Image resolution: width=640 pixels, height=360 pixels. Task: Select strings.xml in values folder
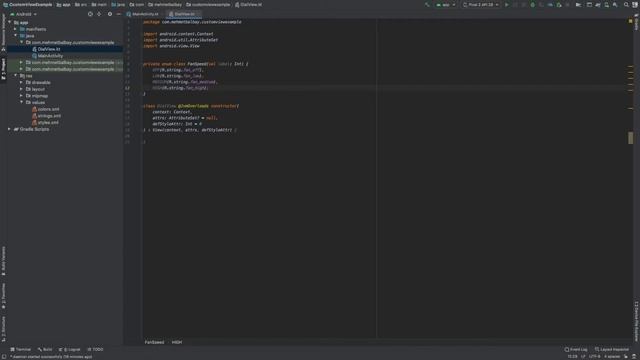pos(49,116)
